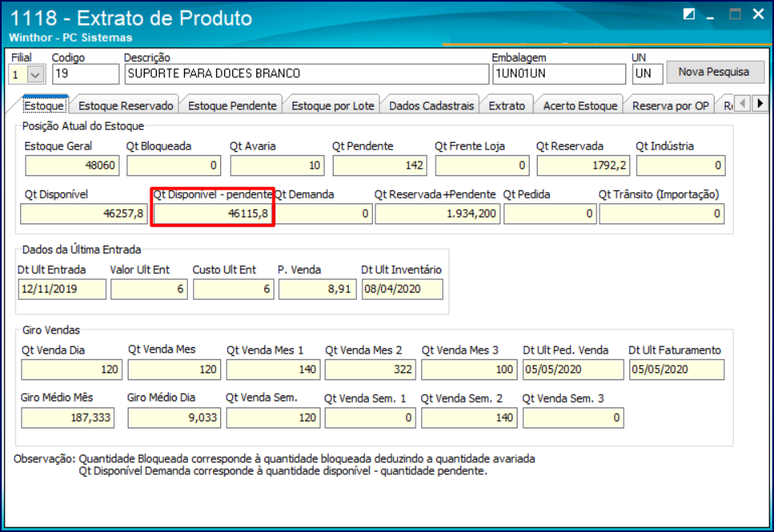Click the Qt Venda Dia field
Viewport: 774px width, 532px height.
(72, 370)
